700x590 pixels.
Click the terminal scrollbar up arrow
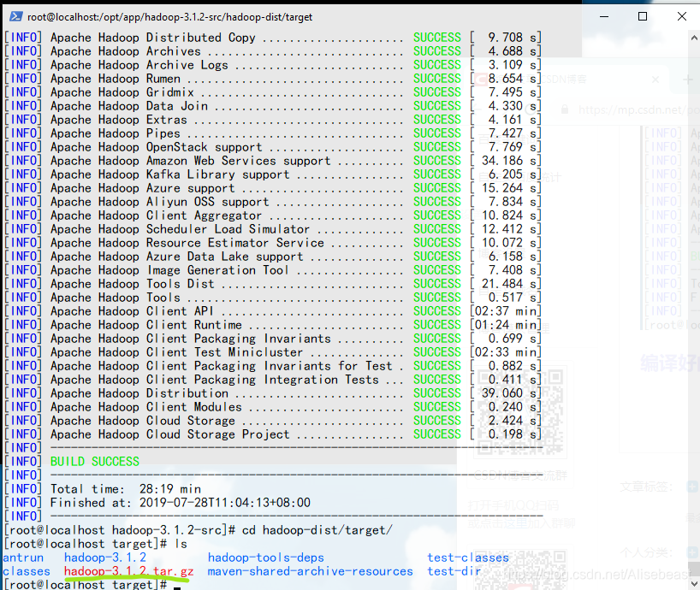tap(695, 38)
